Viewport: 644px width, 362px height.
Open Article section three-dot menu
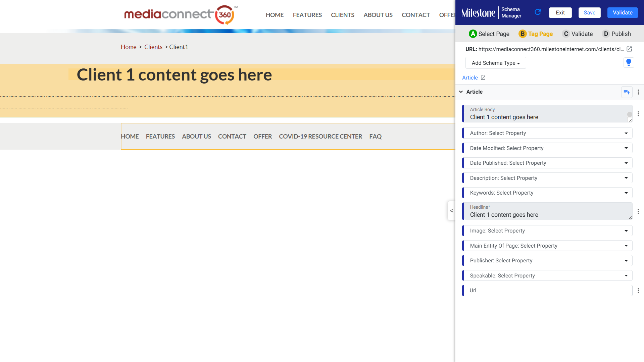[x=638, y=92]
